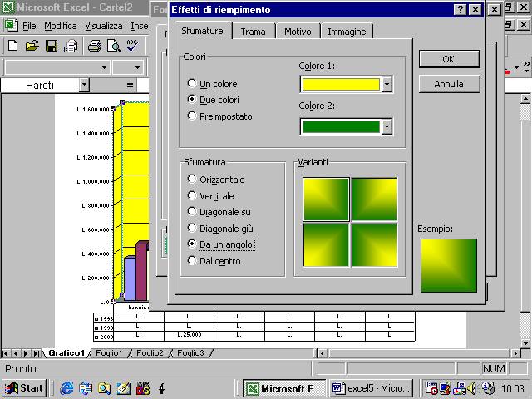This screenshot has width=532, height=399.
Task: Click the volume speaker tray icon
Action: pos(471,388)
